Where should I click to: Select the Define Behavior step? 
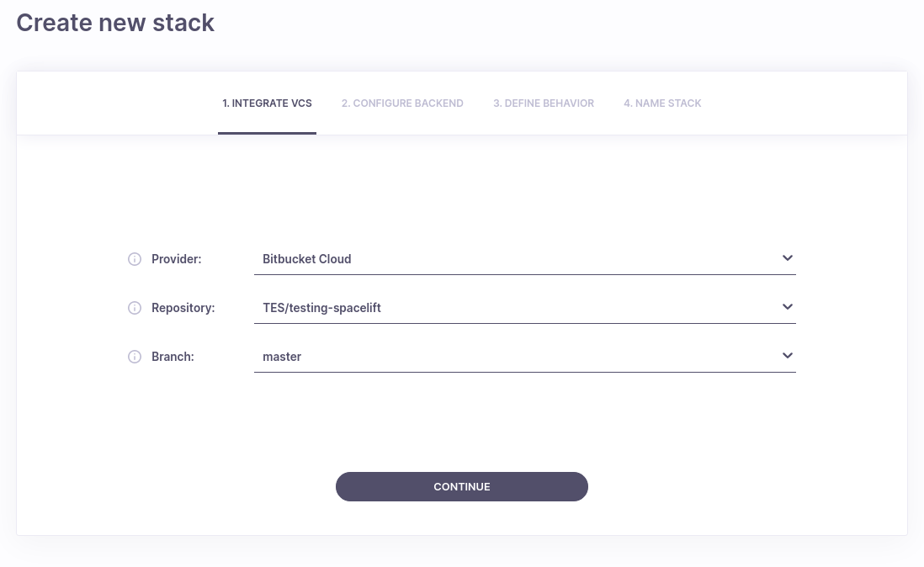(544, 103)
